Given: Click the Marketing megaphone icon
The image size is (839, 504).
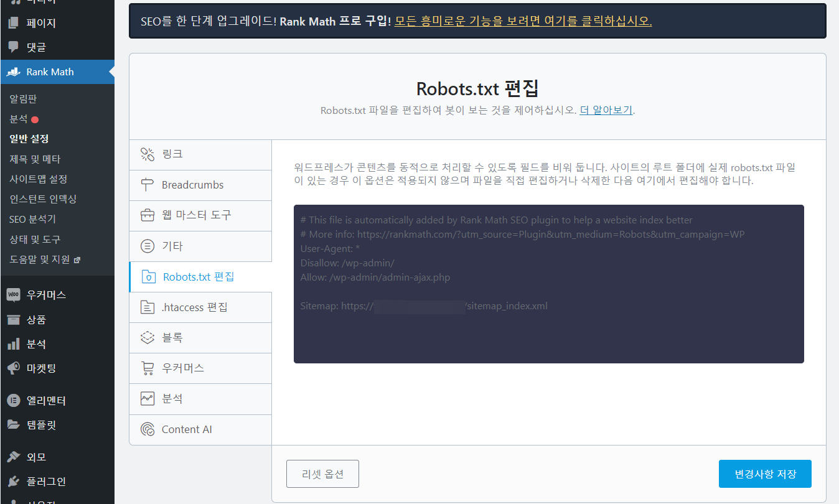Looking at the screenshot, I should pyautogui.click(x=13, y=368).
